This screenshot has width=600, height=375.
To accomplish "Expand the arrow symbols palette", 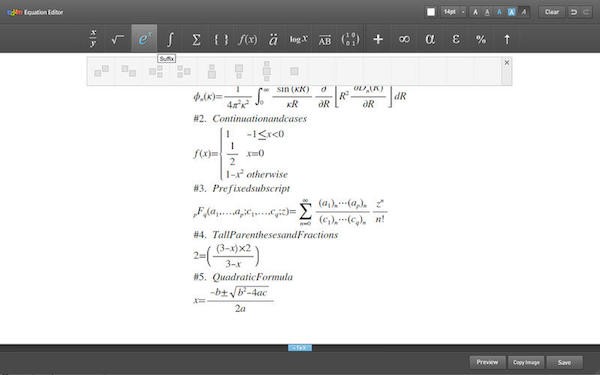I will tap(507, 39).
